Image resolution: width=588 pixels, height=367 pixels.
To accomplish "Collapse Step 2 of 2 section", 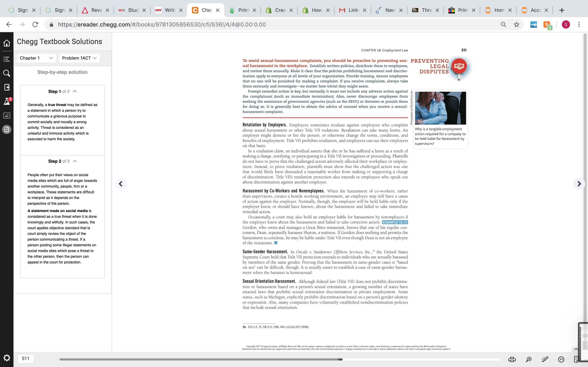I will 75,161.
